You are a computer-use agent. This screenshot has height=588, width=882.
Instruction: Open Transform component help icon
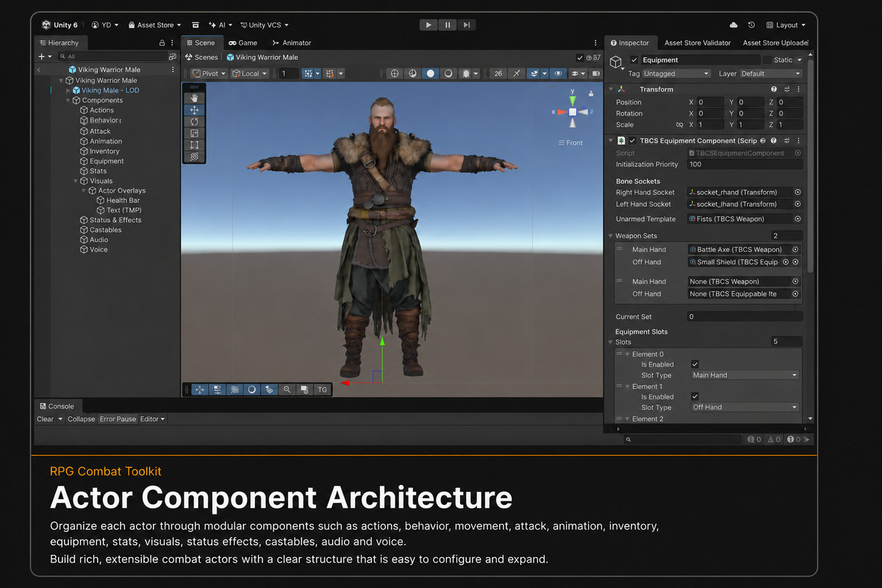pyautogui.click(x=773, y=89)
